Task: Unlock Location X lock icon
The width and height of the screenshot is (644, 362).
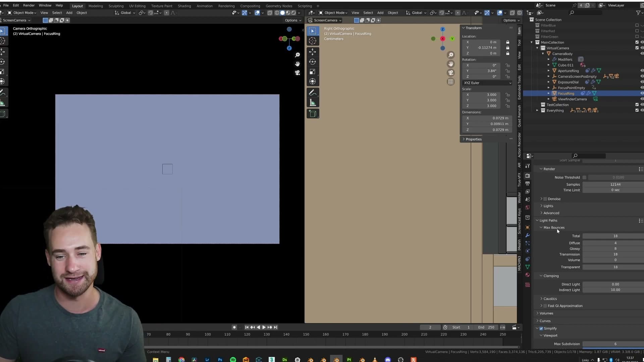Action: 508,42
